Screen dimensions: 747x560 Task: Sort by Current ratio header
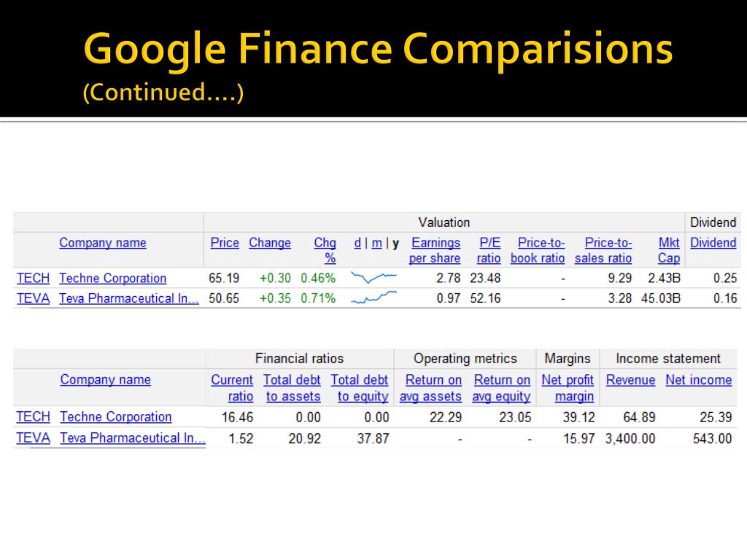[x=232, y=388]
